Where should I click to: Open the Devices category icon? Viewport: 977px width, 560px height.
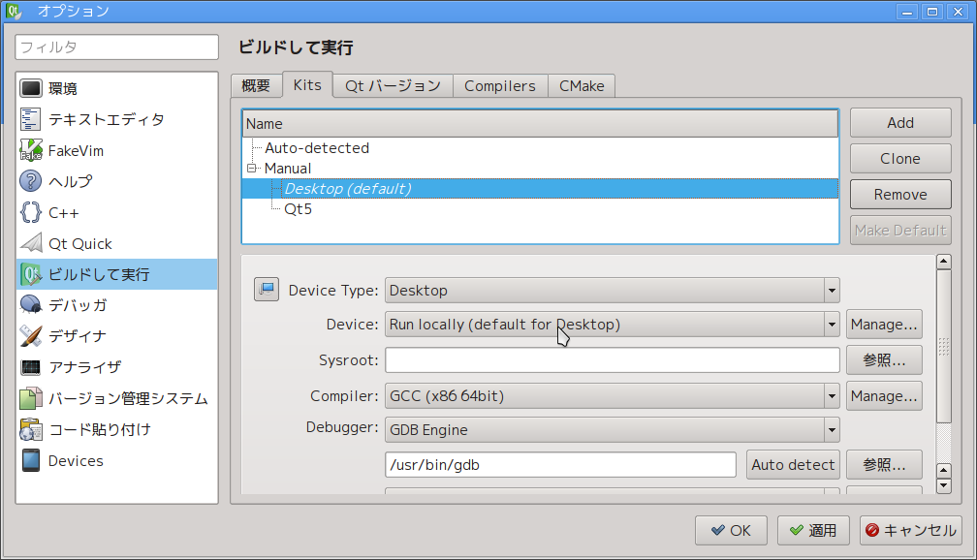coord(31,460)
